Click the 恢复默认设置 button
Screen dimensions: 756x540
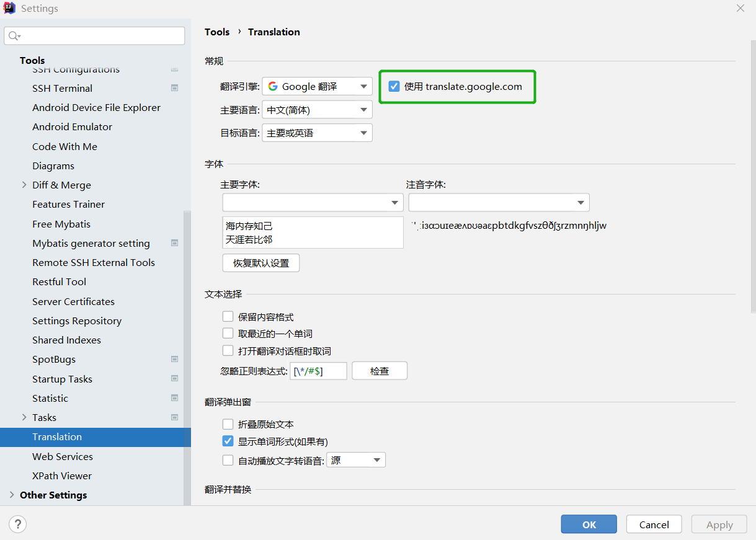click(261, 263)
